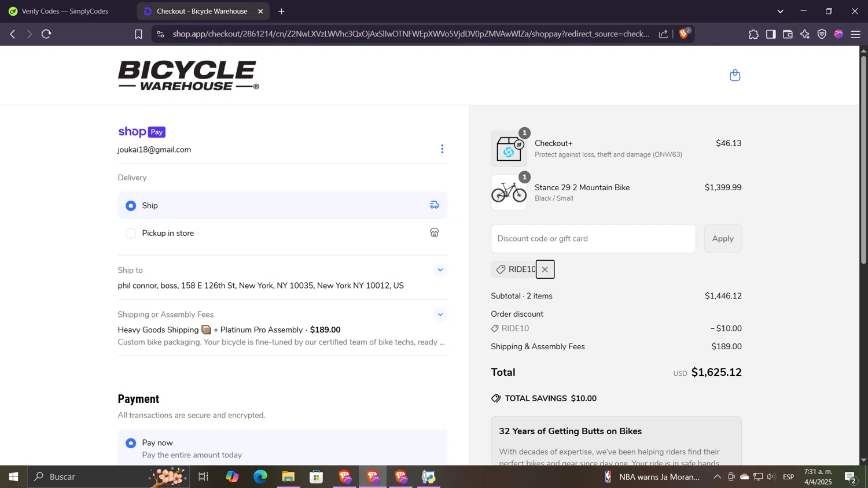Click the email joukai18@gmail.com
This screenshot has height=488, width=868.
tap(155, 150)
